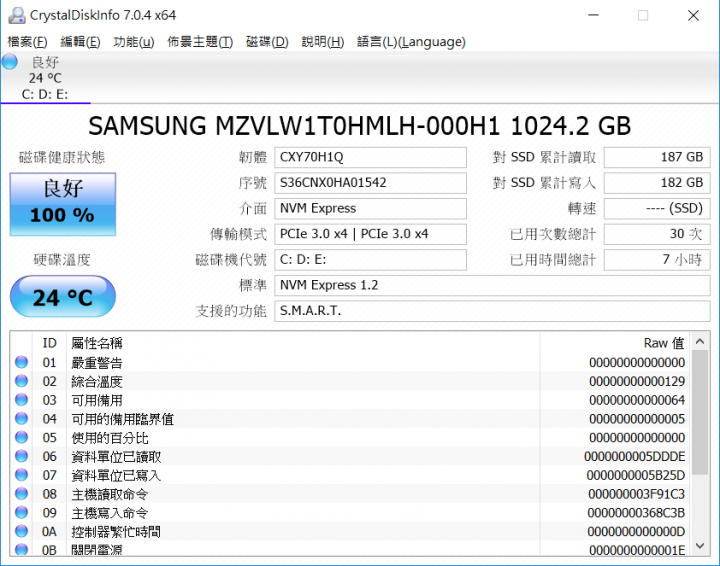Click the ID column header

click(x=49, y=343)
